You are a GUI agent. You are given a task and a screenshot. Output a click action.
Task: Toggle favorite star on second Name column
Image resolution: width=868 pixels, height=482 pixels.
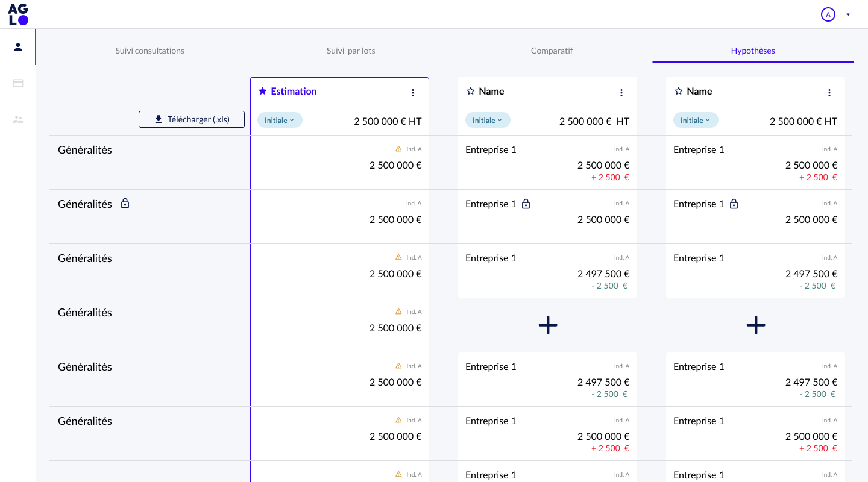click(679, 91)
